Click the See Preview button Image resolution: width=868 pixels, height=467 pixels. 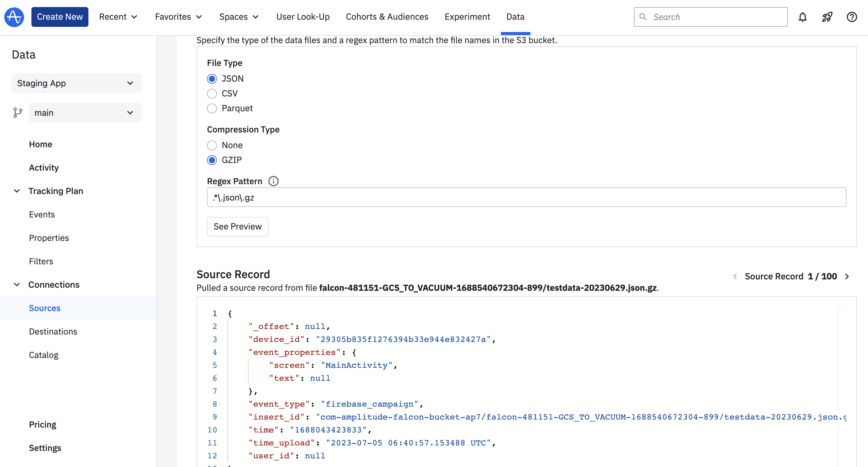coord(237,226)
